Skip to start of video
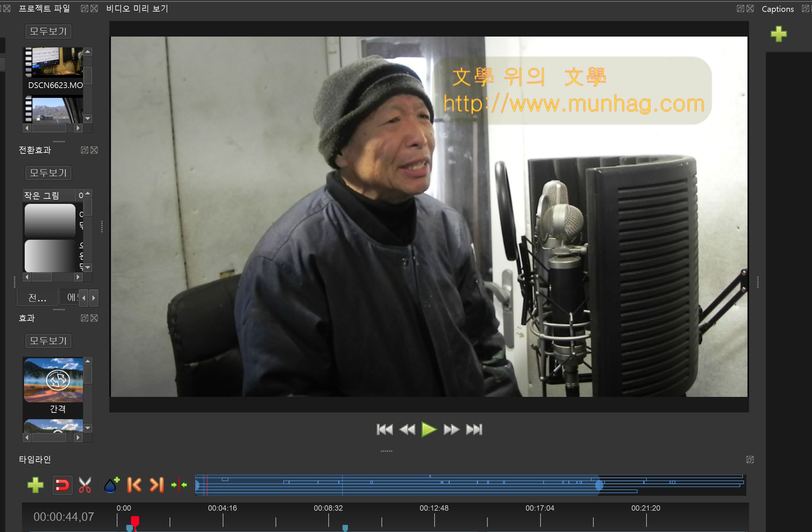The height and width of the screenshot is (532, 812). pyautogui.click(x=385, y=429)
